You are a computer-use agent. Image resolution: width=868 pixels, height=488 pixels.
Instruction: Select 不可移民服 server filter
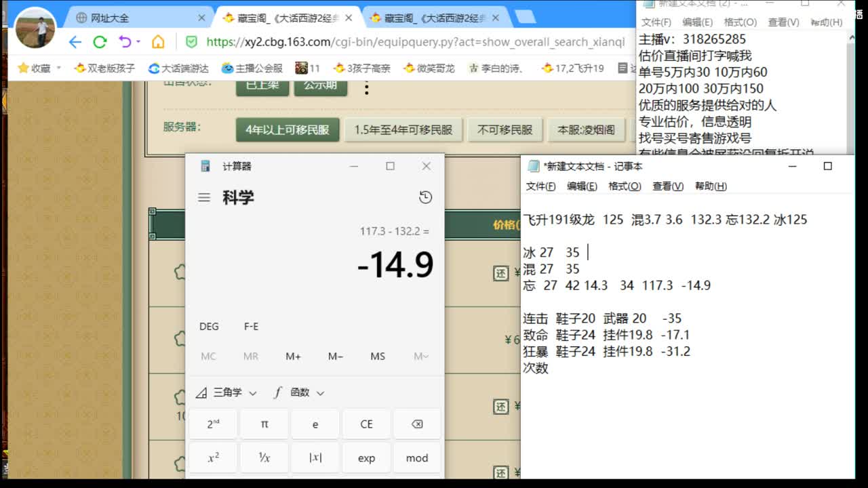[505, 129]
